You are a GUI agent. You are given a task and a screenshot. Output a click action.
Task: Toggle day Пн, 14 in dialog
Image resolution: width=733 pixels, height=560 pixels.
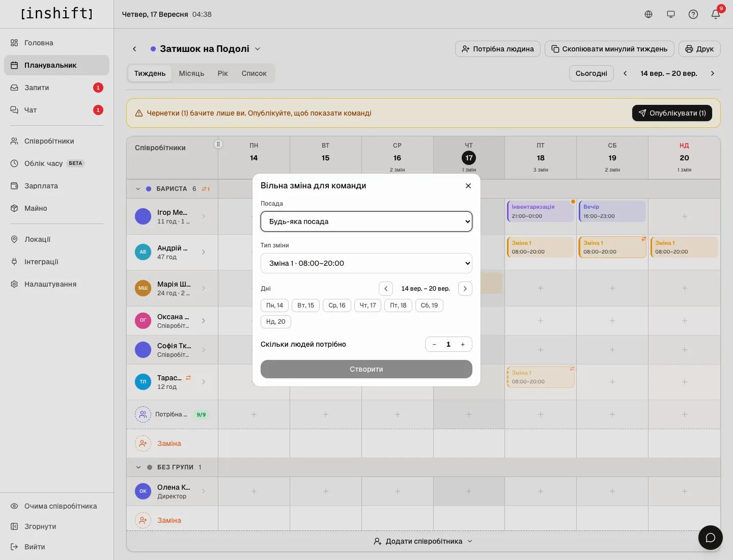tap(275, 305)
